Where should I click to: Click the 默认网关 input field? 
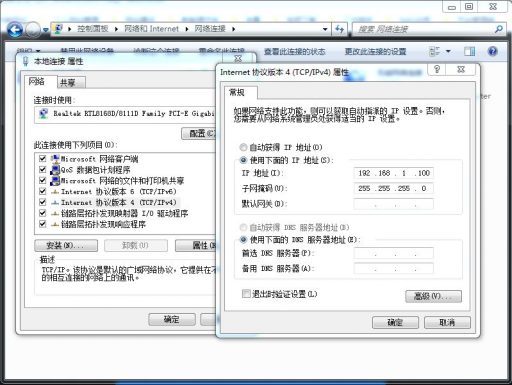(394, 204)
